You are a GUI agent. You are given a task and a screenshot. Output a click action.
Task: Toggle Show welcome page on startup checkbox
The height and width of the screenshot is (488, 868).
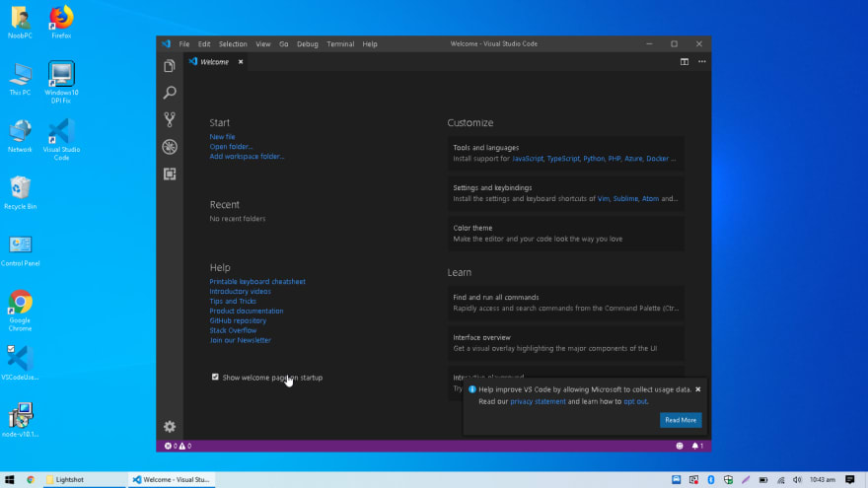(215, 377)
